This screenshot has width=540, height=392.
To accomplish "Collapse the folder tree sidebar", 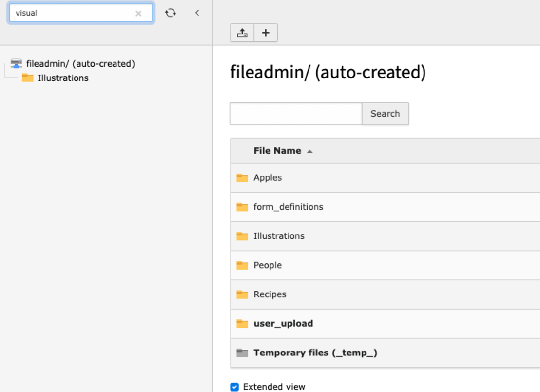I will [197, 13].
